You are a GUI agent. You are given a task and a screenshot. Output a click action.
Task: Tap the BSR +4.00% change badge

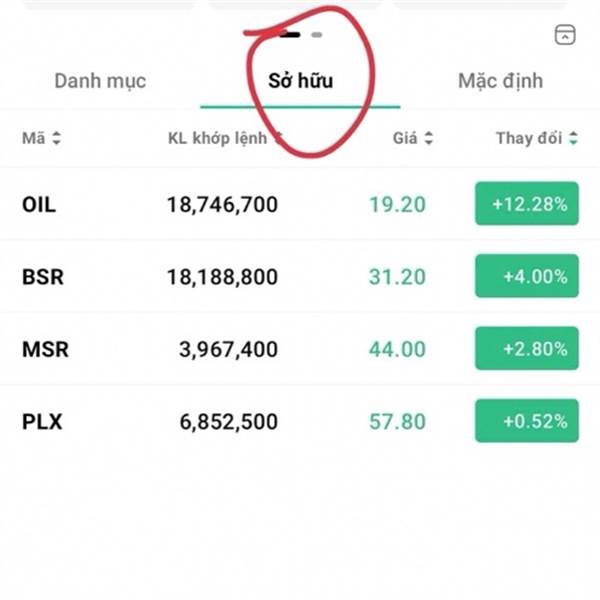[x=527, y=276]
